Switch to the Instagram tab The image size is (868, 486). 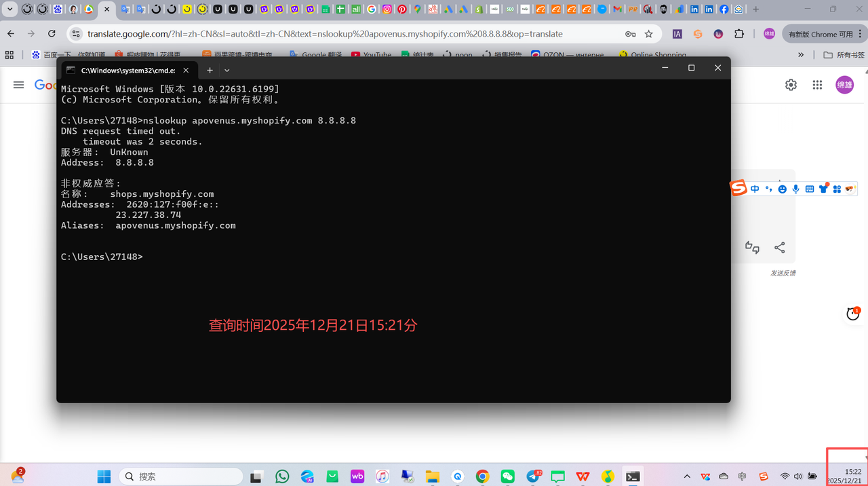pos(387,10)
